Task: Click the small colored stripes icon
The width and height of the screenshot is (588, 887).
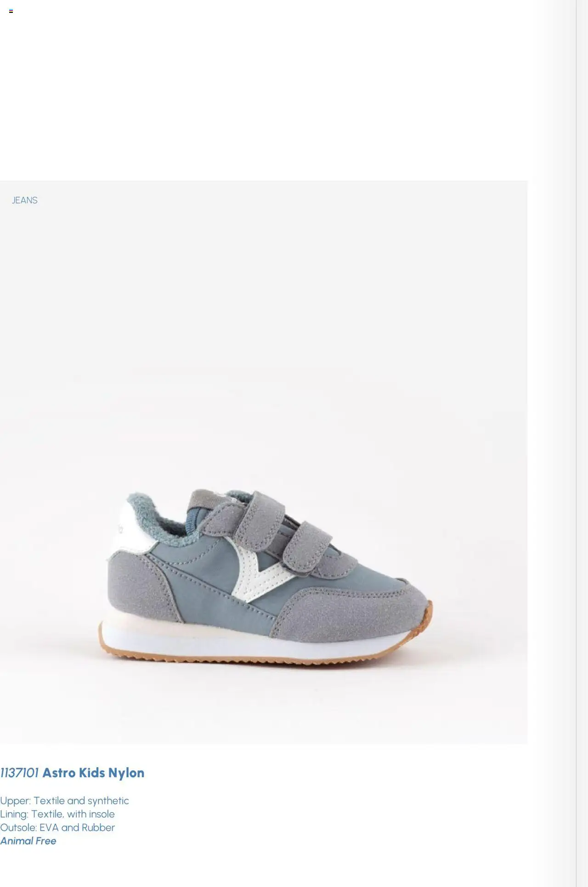Action: [11, 11]
